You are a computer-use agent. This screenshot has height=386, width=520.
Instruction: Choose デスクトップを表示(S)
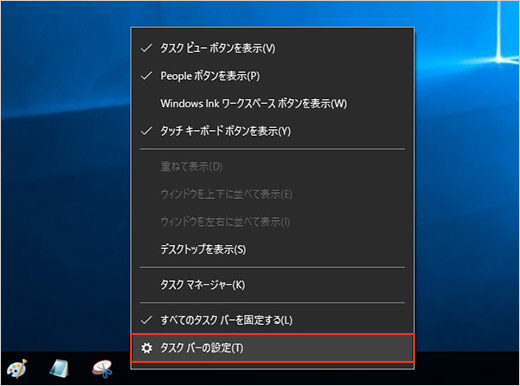[x=272, y=249]
